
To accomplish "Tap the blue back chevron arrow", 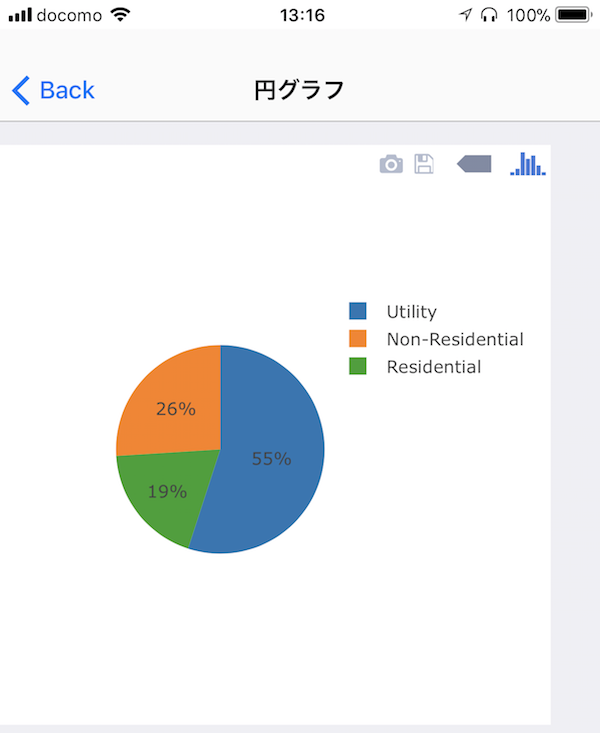I will coord(21,90).
